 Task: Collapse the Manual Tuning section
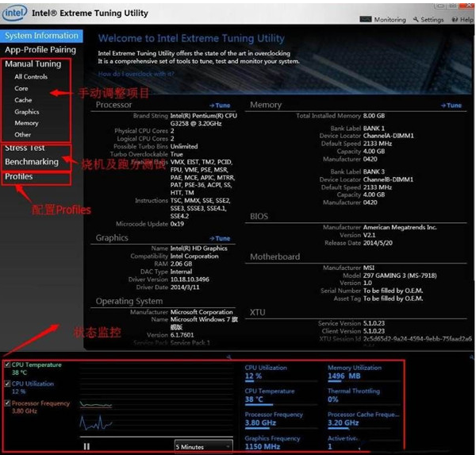[x=33, y=64]
